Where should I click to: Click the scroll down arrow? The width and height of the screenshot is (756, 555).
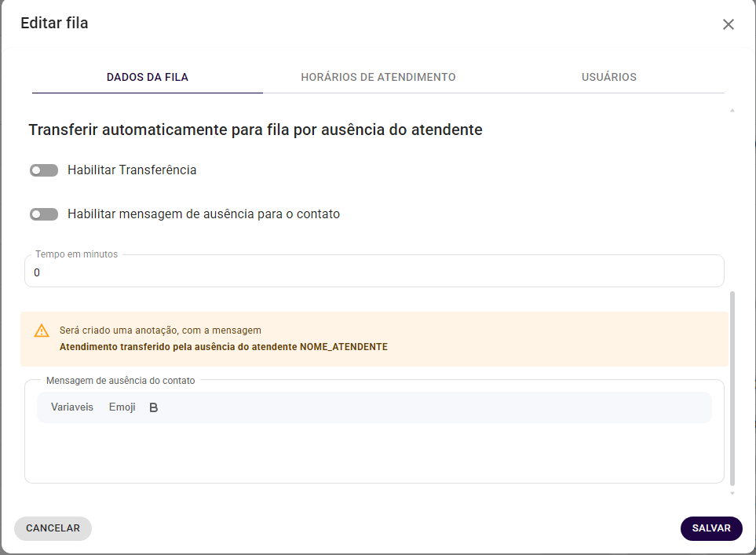tap(732, 494)
